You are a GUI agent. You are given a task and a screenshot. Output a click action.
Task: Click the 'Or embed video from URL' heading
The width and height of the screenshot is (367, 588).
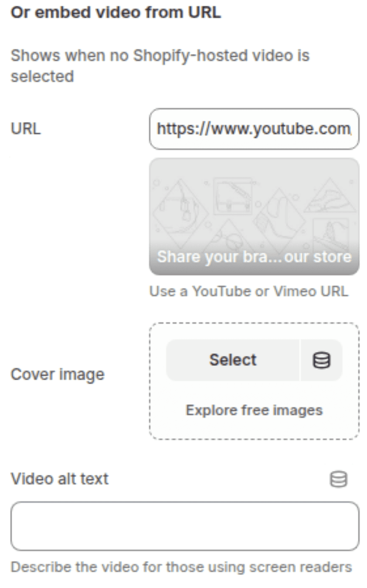click(x=116, y=13)
